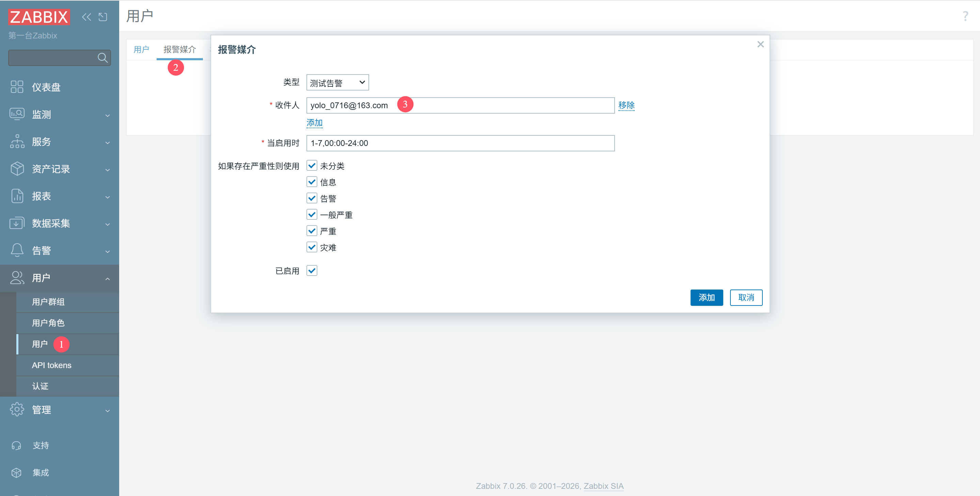This screenshot has width=980, height=496.
Task: Click the 资产记录 inventory cube icon
Action: pos(17,169)
